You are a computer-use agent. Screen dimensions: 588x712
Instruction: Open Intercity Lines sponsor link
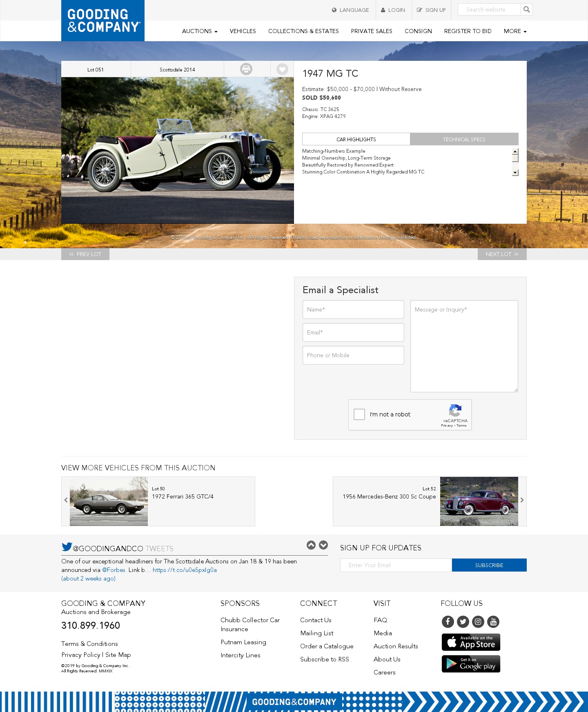point(241,655)
